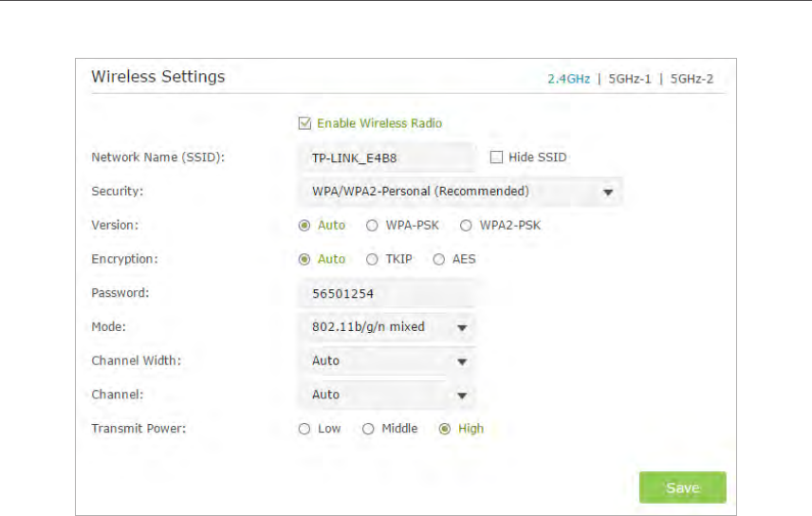Switch to the 2.4GHz band tab
The height and width of the screenshot is (516, 812).
(x=569, y=79)
